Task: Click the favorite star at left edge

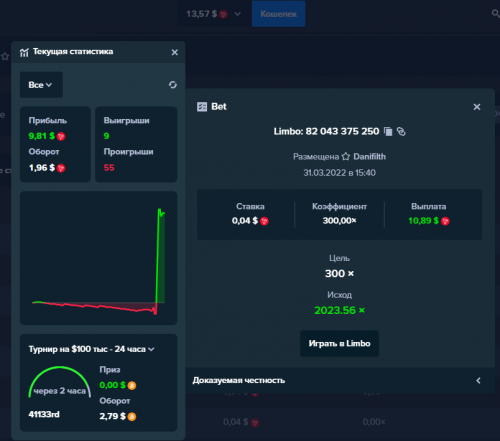Action: [5, 56]
